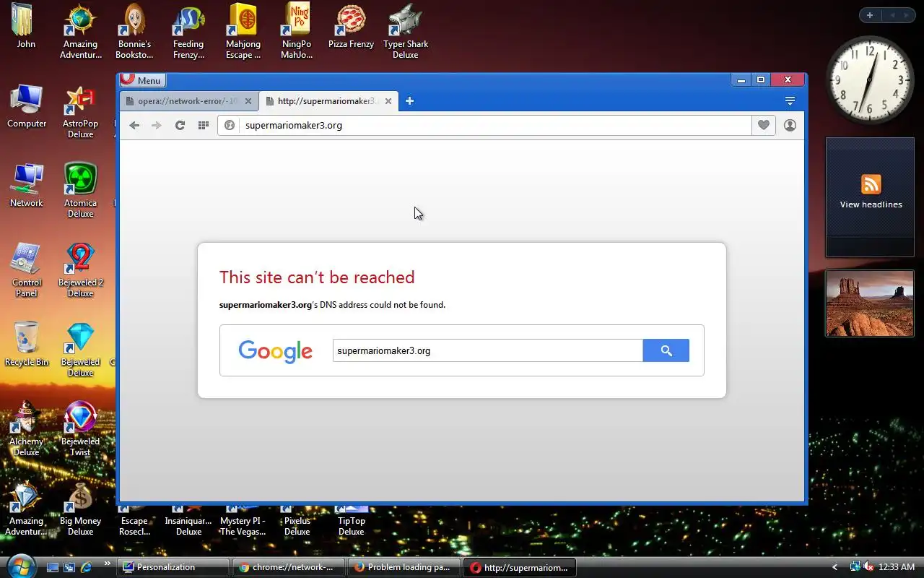Select the Bejeweled Twist shortcut
The width and height of the screenshot is (924, 578).
coord(80,430)
